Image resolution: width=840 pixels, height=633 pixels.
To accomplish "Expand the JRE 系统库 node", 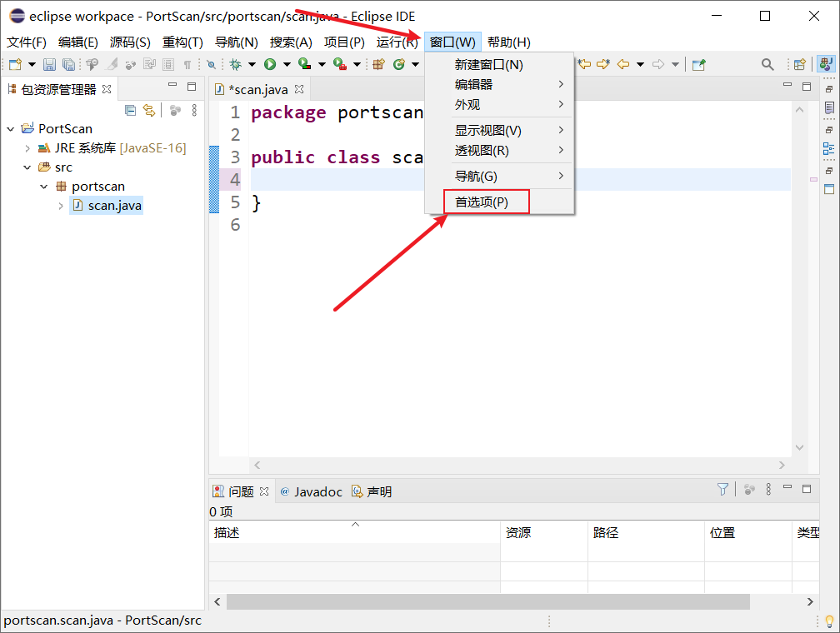I will coord(27,148).
